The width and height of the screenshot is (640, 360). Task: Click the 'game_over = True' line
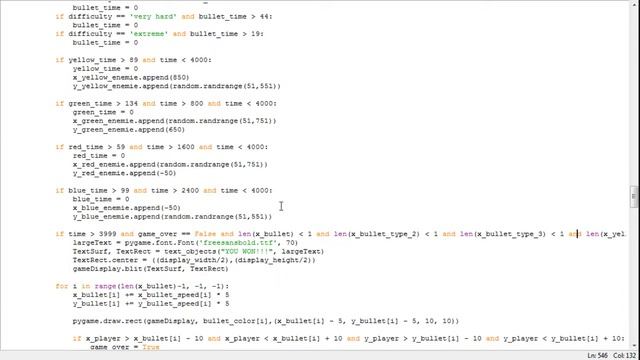[x=124, y=347]
